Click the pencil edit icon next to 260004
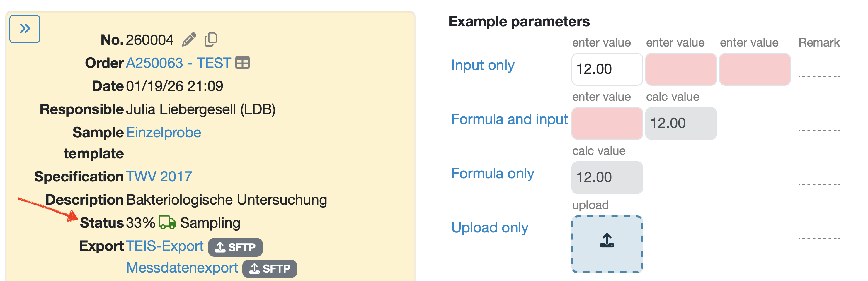868x281 pixels. click(189, 40)
